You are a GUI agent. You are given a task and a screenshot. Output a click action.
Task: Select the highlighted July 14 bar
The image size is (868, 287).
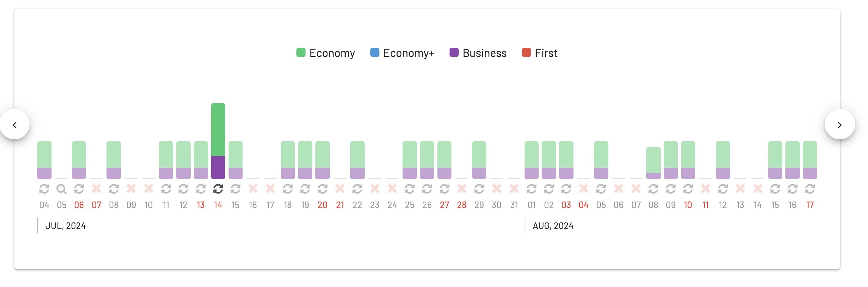tap(218, 141)
